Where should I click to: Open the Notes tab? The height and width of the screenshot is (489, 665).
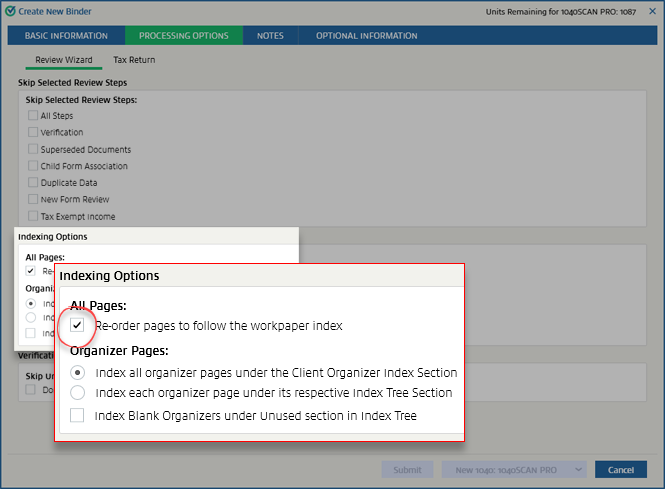(270, 36)
